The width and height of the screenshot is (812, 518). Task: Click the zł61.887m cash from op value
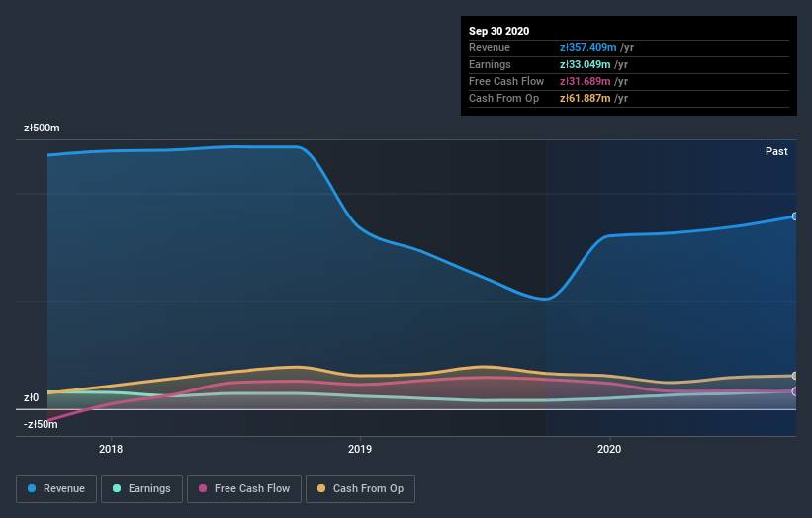[x=585, y=98]
